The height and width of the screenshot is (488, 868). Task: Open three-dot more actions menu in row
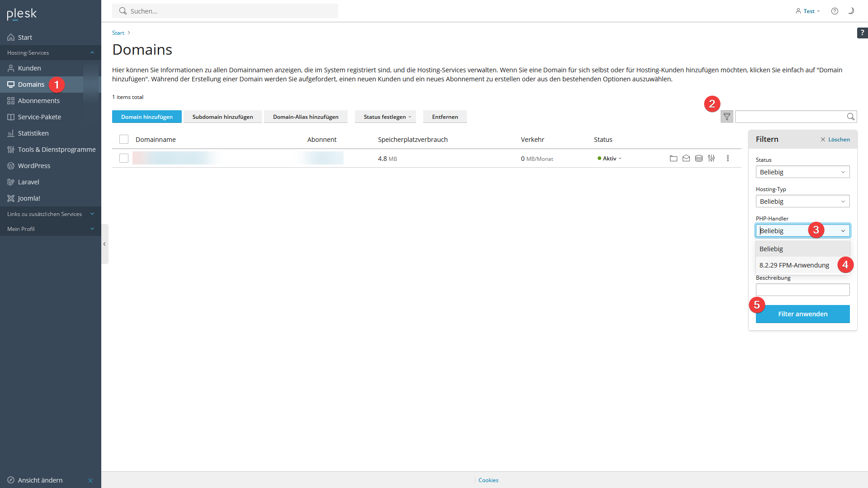pos(727,158)
